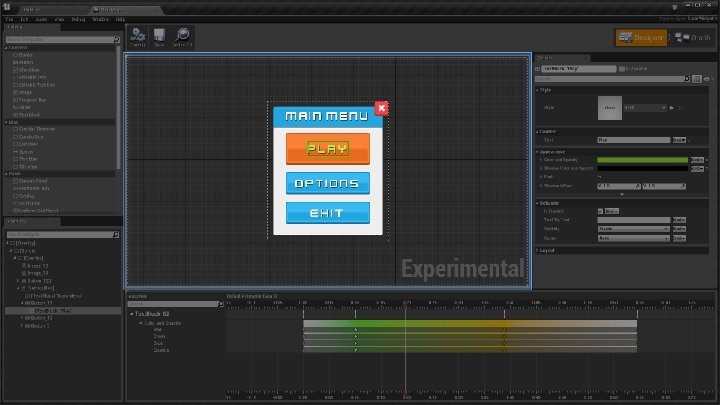Image resolution: width=720 pixels, height=405 pixels.
Task: Open the Window menu
Action: point(100,19)
